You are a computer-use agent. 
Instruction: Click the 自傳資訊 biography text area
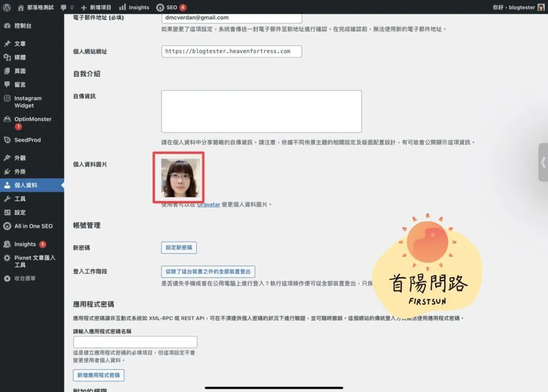pyautogui.click(x=261, y=111)
